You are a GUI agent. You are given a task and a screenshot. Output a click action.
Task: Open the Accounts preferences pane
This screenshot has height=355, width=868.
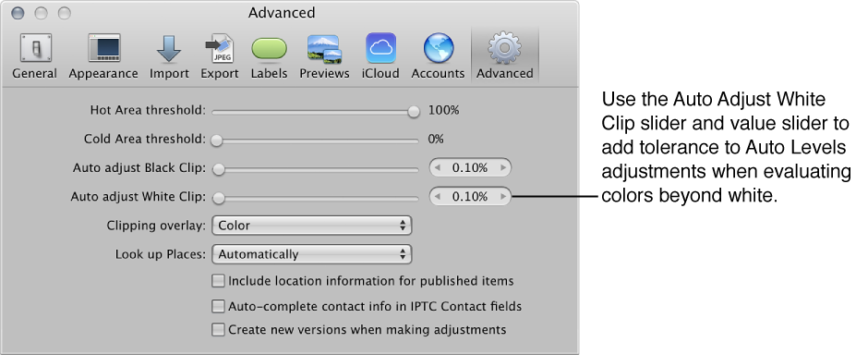(x=438, y=56)
